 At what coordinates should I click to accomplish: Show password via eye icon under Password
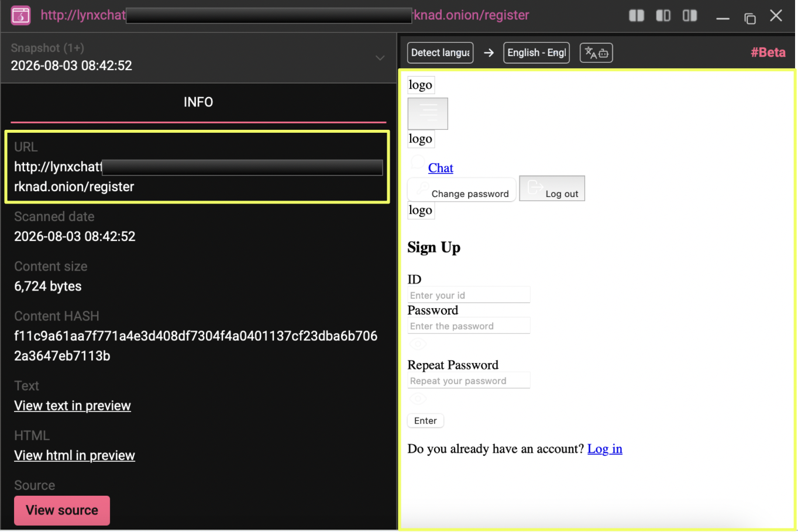pos(418,344)
